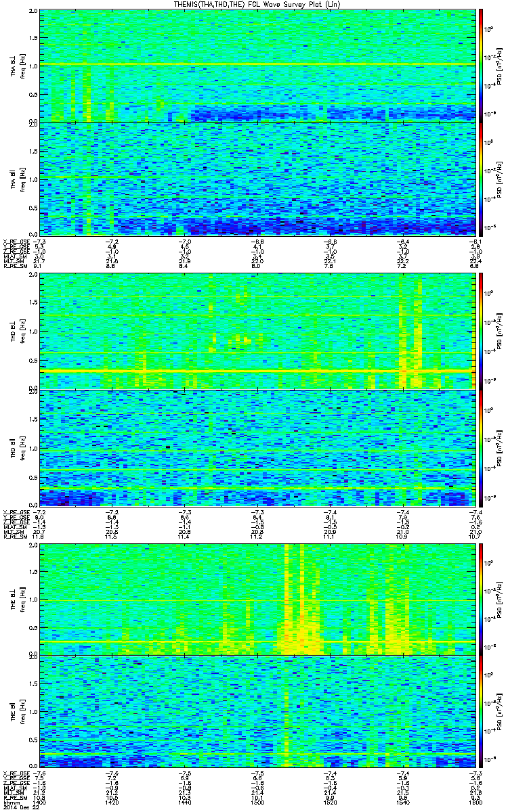Click the THD B-perpendicular spectrogram panel
This screenshot has height=812, width=508.
tap(256, 331)
